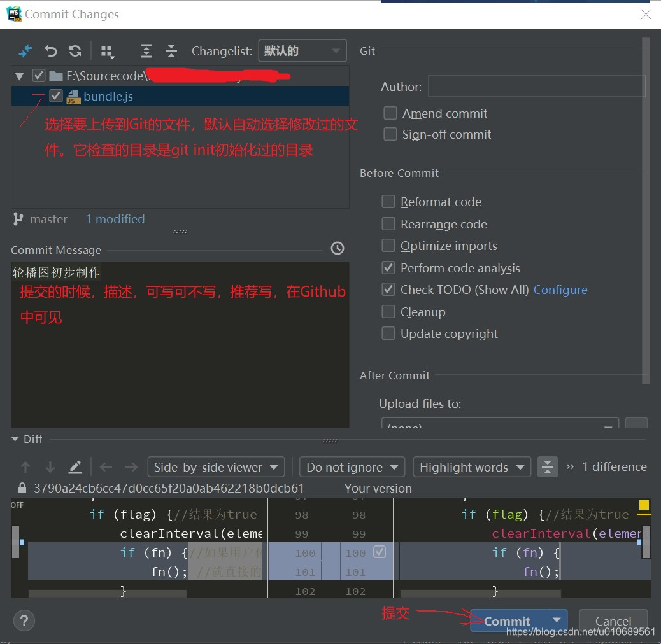661x644 pixels.
Task: Click the compare next file arrow
Action: (132, 467)
